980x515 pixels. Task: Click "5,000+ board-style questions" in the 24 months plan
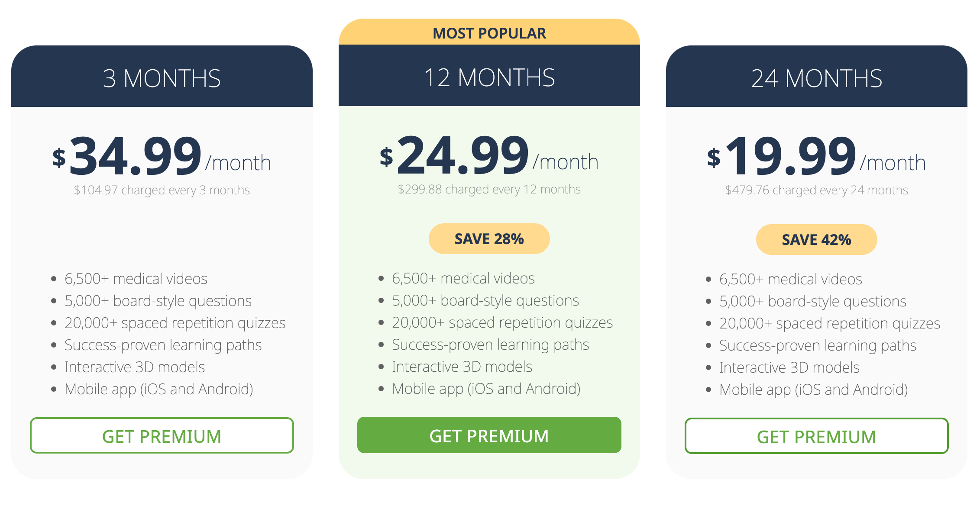click(812, 301)
